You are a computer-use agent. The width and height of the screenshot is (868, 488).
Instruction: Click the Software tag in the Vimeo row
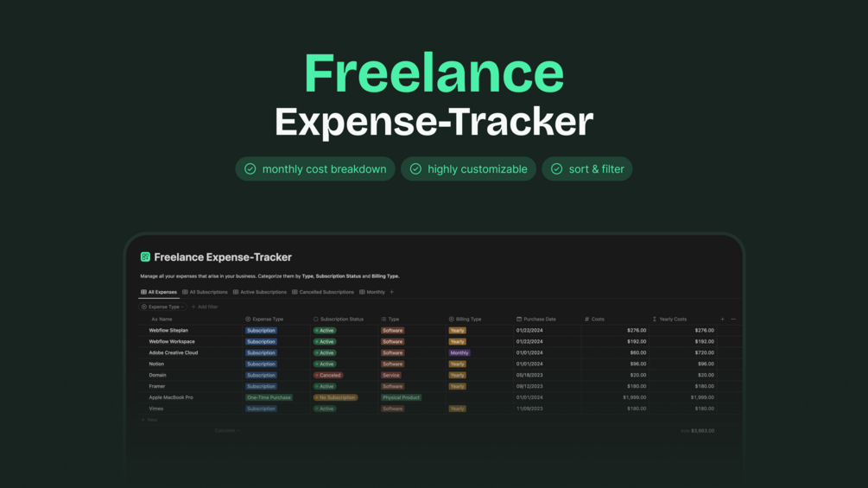[392, 409]
